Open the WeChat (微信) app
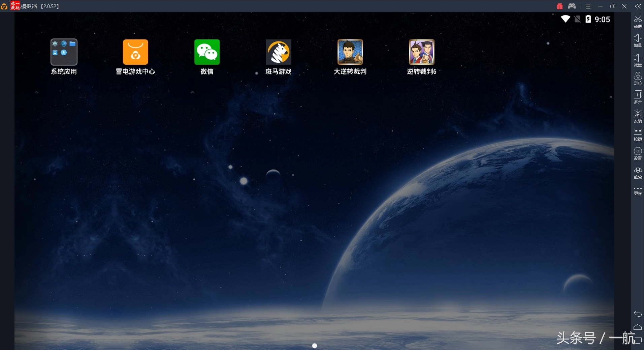Image resolution: width=644 pixels, height=350 pixels. tap(207, 52)
